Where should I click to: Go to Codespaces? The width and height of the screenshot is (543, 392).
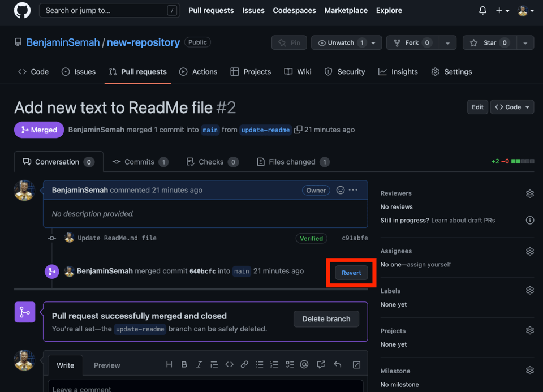(x=294, y=10)
